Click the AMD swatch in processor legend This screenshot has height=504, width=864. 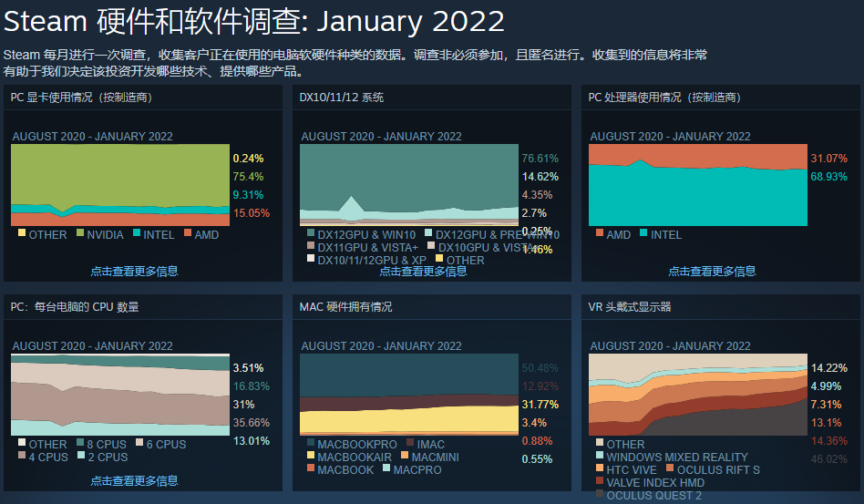[x=600, y=232]
